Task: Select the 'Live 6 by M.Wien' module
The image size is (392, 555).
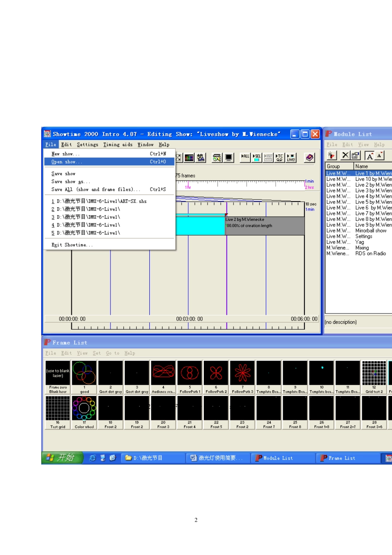Action: tap(359, 208)
